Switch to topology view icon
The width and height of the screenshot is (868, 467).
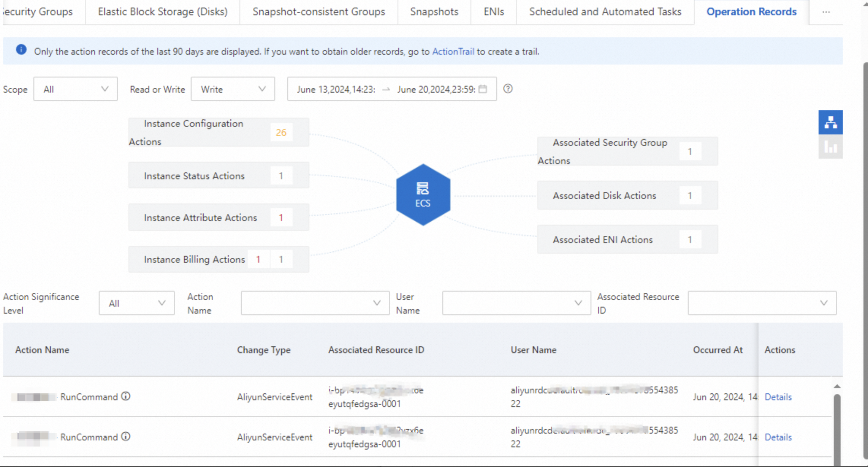(830, 122)
